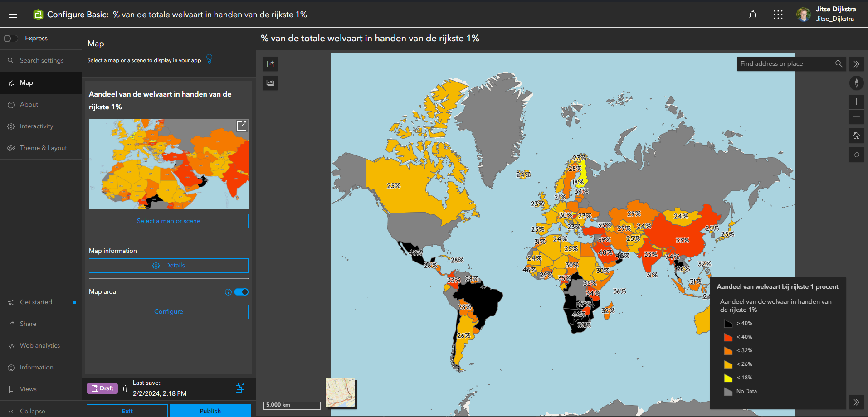This screenshot has width=868, height=417.
Task: Collapse the left sidebar
Action: tap(41, 411)
